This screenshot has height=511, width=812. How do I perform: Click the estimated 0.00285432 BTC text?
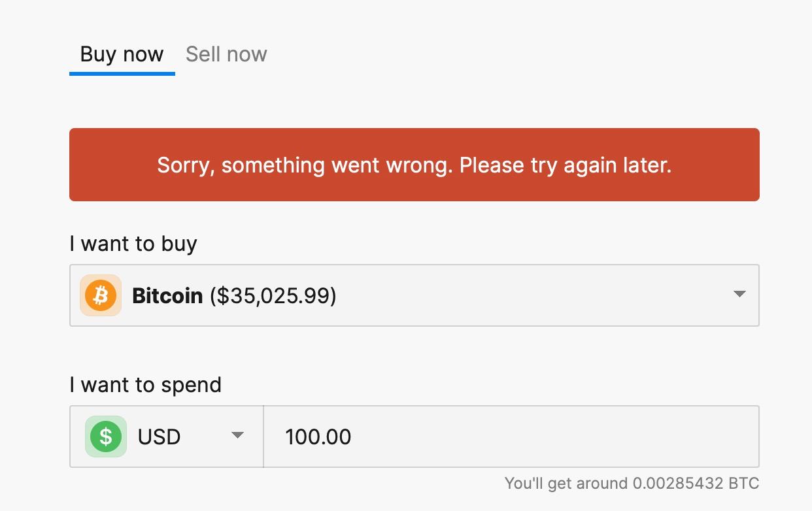click(696, 484)
